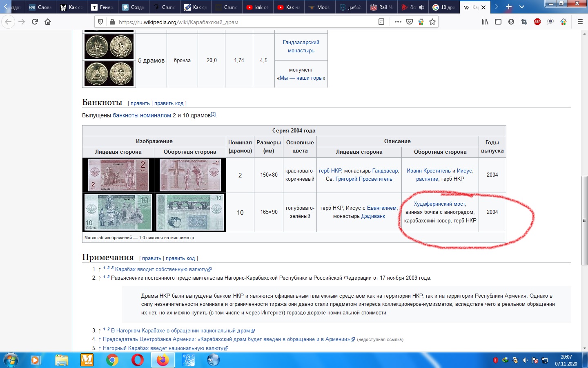Screen dimensions: 588x368
Task: Launch Opera from the Windows taskbar
Action: (x=138, y=360)
